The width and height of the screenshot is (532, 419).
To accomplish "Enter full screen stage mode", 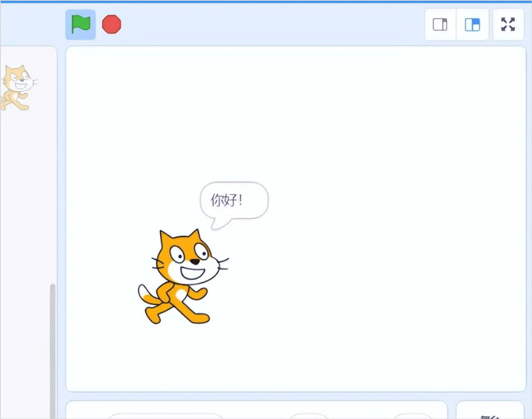I will click(x=508, y=24).
